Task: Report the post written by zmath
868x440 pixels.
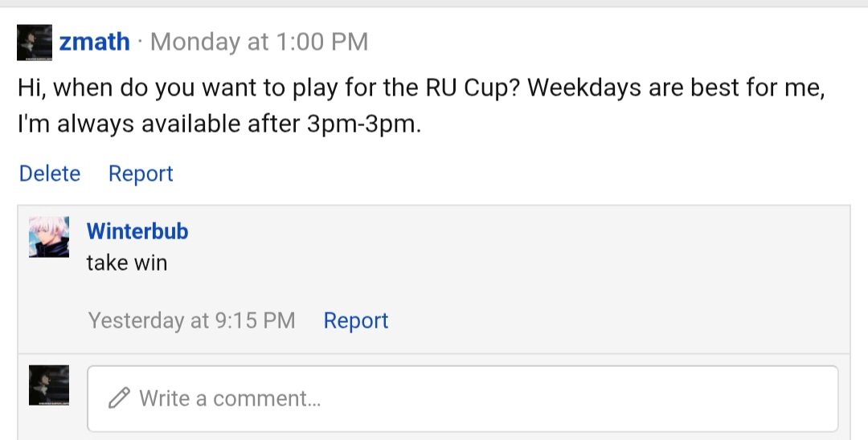Action: 141,173
